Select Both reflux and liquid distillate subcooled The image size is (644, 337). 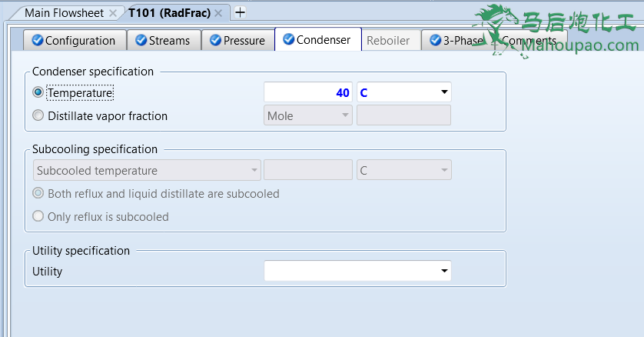point(38,193)
